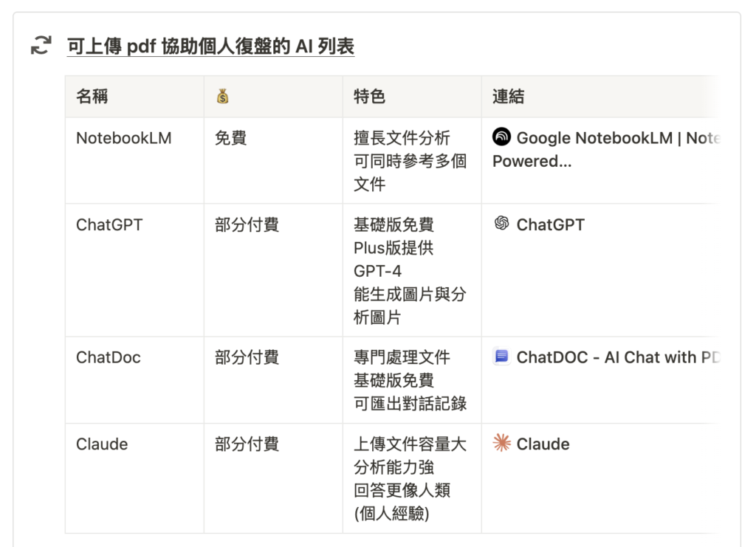Screen dimensions: 756x547
Task: Click the 專門處理文件 feature cell for ChatDoc
Action: (412, 380)
